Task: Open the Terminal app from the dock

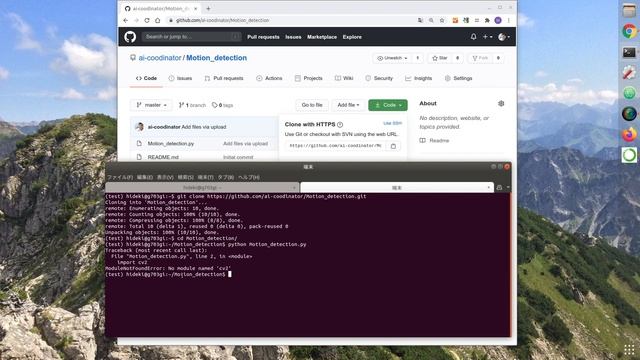Action: coord(629,52)
